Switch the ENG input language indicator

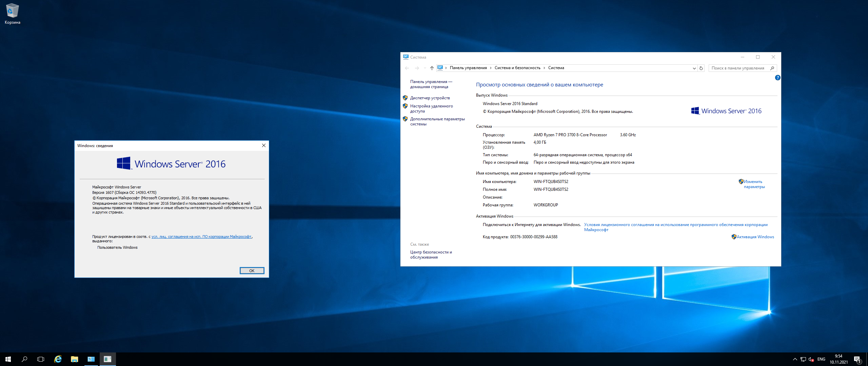click(x=821, y=359)
